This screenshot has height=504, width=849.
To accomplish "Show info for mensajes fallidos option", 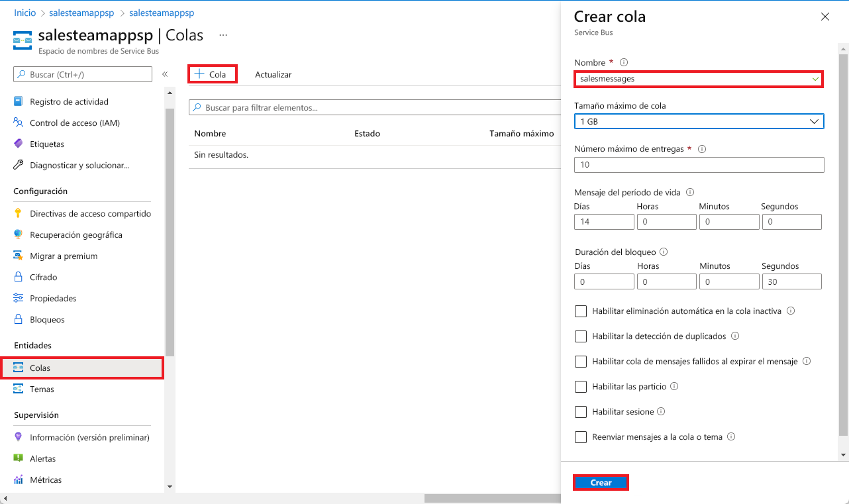I will coord(807,361).
